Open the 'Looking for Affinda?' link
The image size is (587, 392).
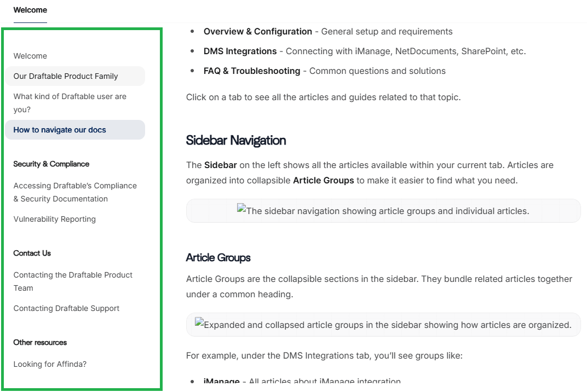[49, 364]
